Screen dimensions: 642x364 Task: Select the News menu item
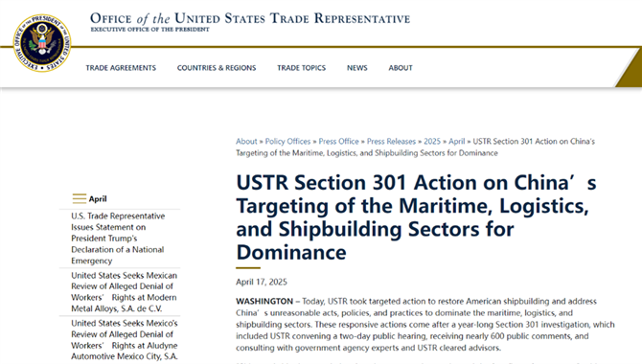[x=357, y=68]
